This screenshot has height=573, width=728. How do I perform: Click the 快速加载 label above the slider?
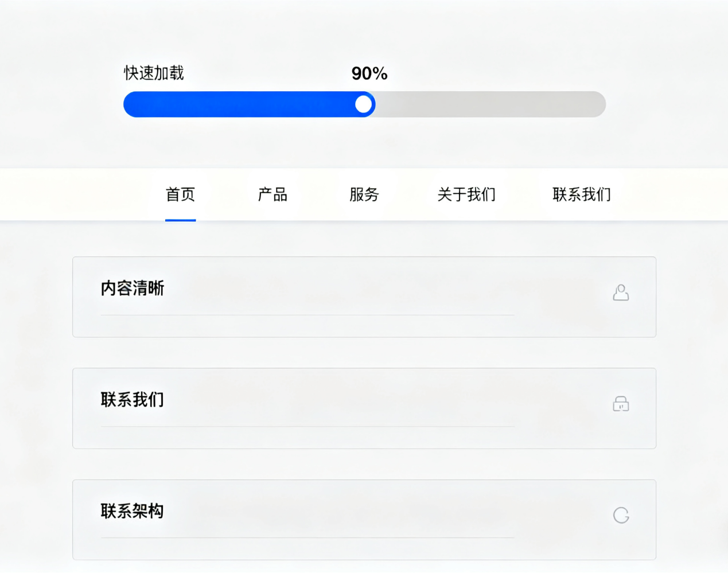[154, 73]
